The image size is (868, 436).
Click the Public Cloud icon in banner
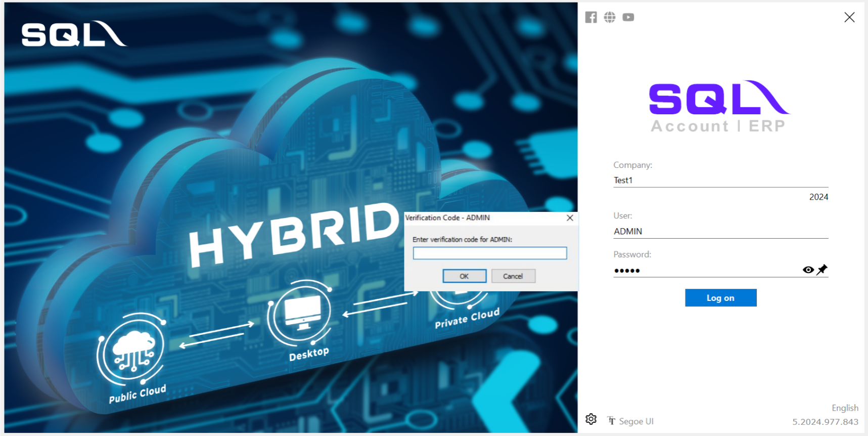132,349
